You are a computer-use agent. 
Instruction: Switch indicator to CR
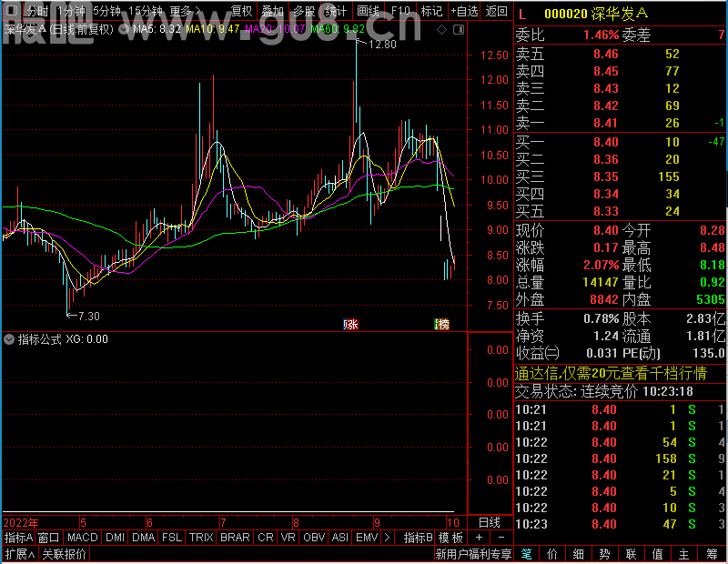pos(265,538)
